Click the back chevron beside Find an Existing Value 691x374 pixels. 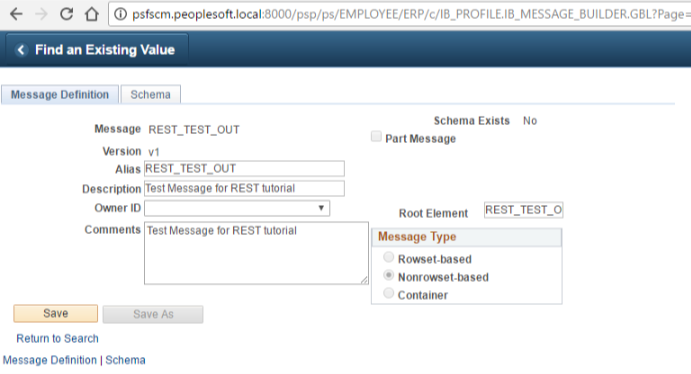(x=21, y=50)
